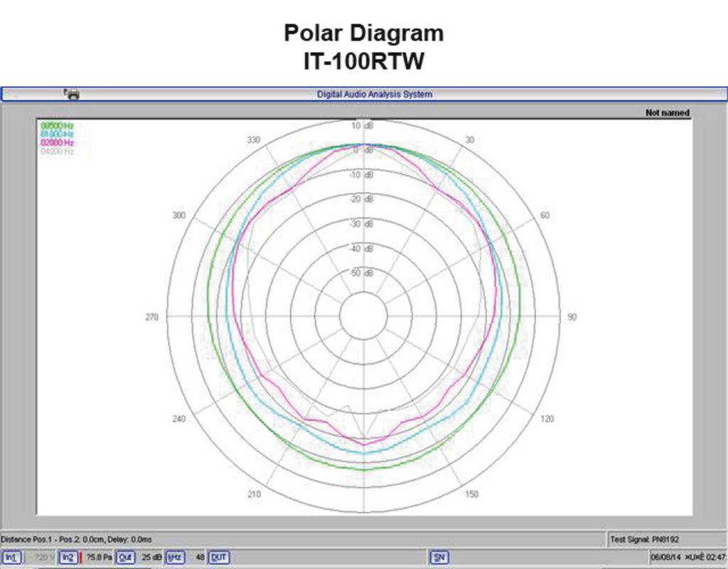This screenshot has width=728, height=569.
Task: Click the Digital Audio Analysis System title
Action: 374,94
